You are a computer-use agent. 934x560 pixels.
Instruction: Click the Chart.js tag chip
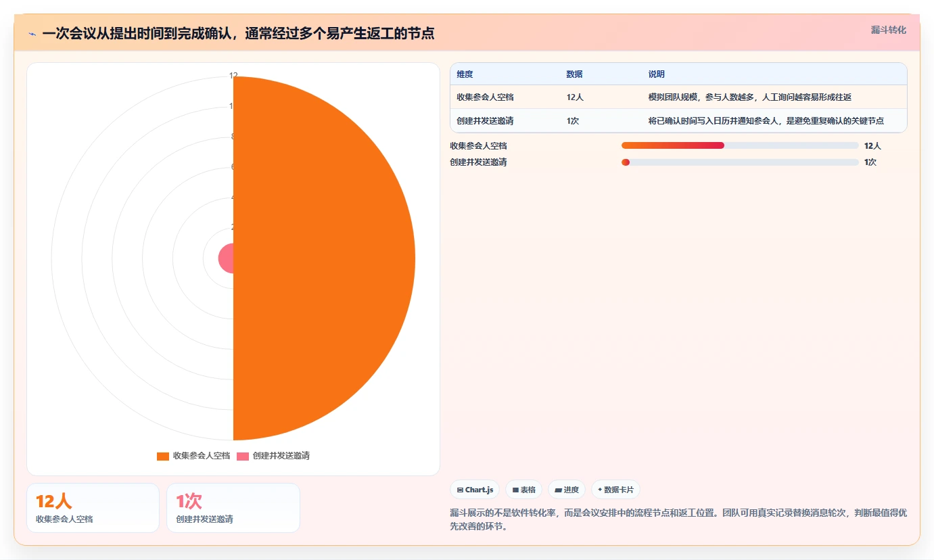475,490
